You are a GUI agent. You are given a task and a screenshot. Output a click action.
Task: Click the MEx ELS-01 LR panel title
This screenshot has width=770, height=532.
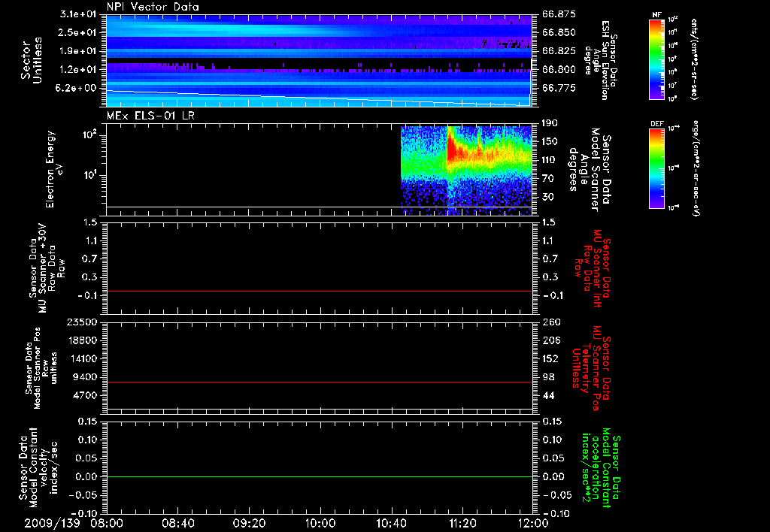pyautogui.click(x=150, y=116)
